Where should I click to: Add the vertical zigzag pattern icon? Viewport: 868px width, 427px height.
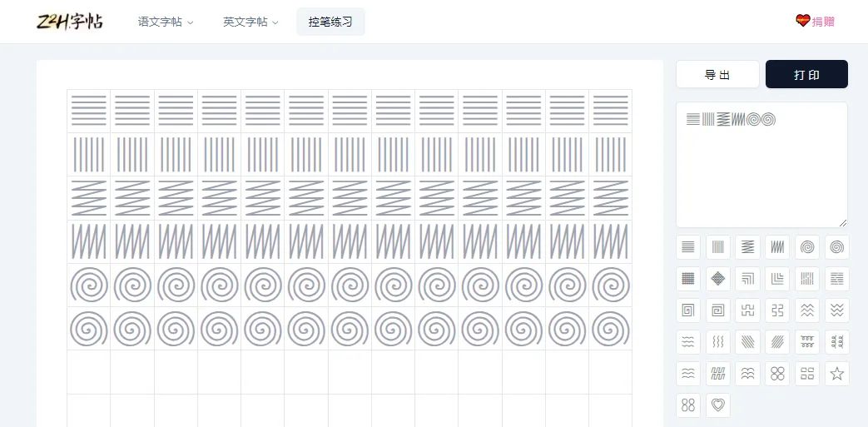(x=777, y=247)
